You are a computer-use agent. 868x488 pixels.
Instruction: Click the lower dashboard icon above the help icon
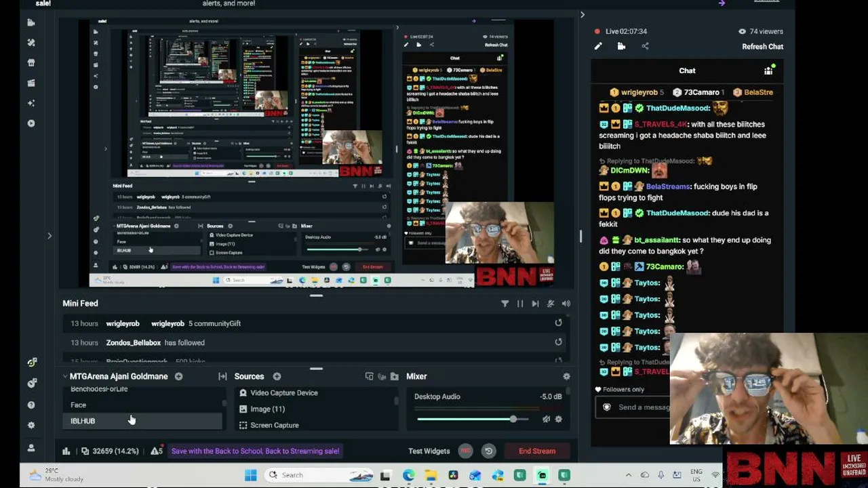click(31, 383)
